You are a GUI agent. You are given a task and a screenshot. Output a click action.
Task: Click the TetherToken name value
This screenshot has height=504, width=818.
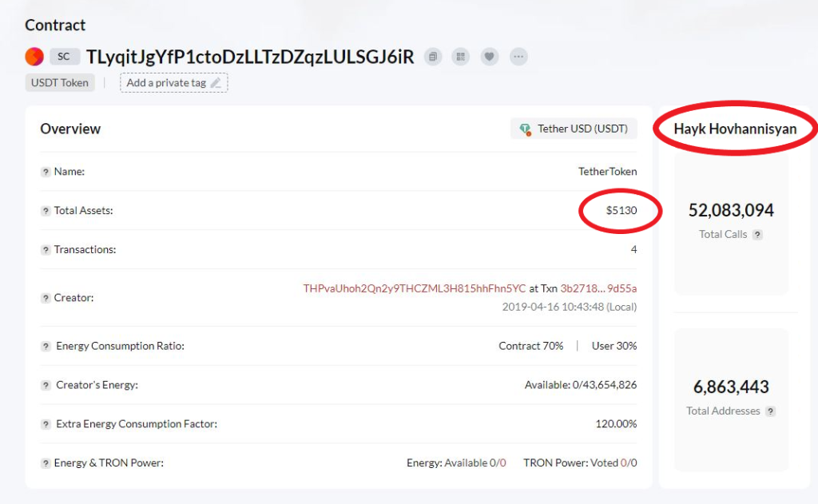(x=607, y=172)
